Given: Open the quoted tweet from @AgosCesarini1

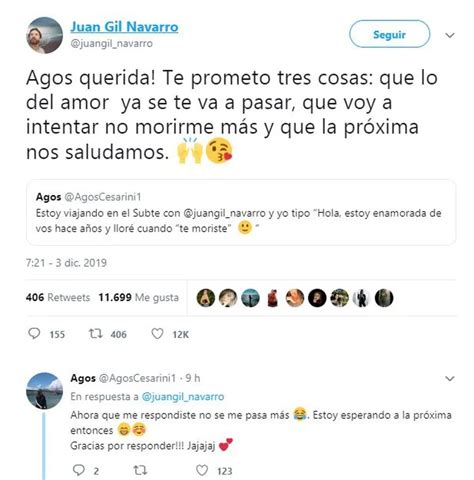Looking at the screenshot, I should pyautogui.click(x=241, y=212).
